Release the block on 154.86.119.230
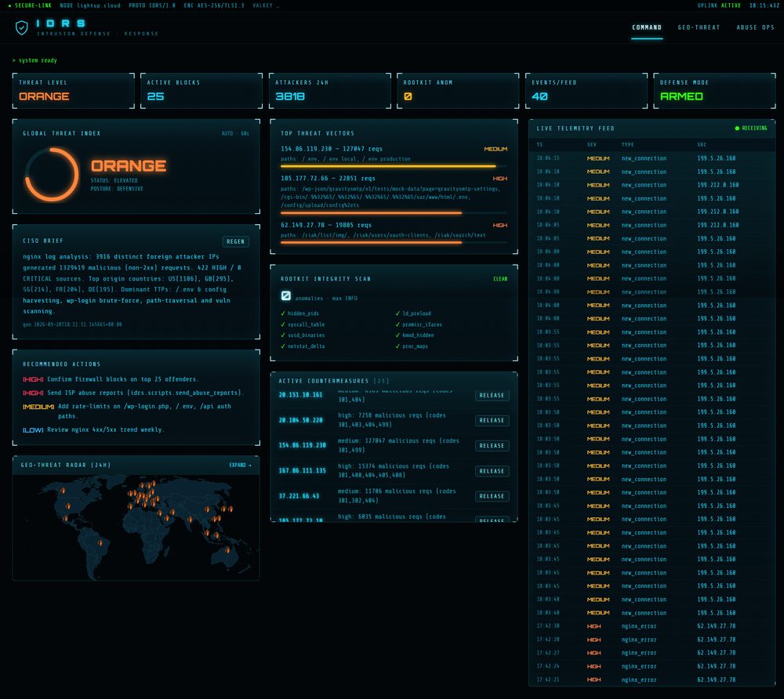 coord(492,446)
